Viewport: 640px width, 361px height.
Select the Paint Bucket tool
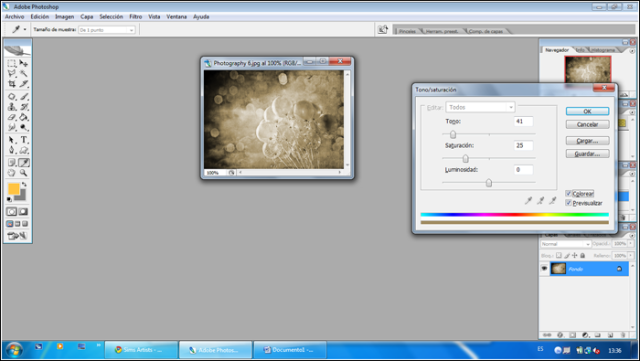tap(24, 118)
